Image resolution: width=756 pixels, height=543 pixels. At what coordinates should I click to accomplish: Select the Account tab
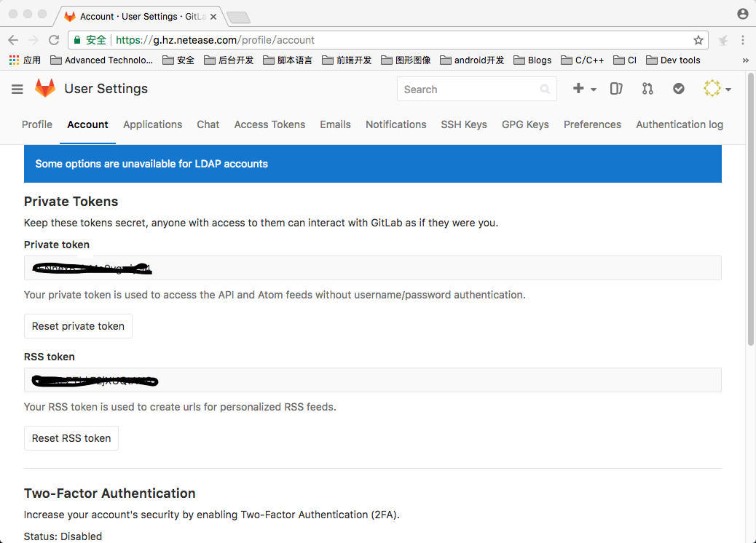[x=87, y=124]
